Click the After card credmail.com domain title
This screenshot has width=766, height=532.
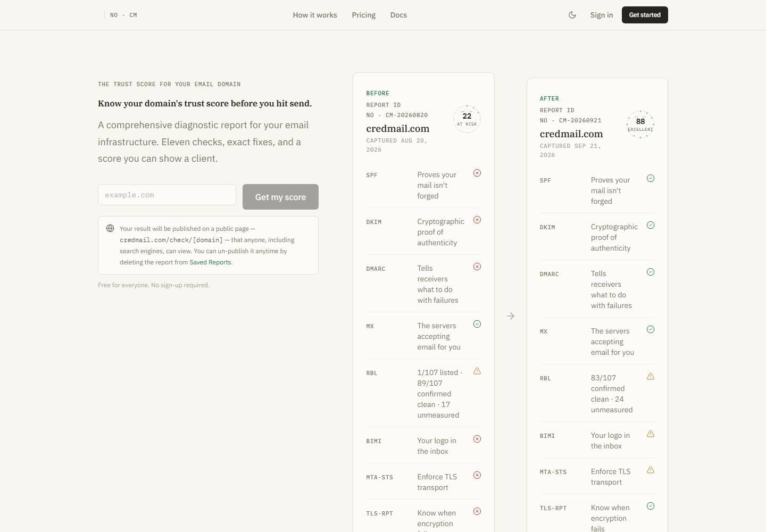coord(571,134)
